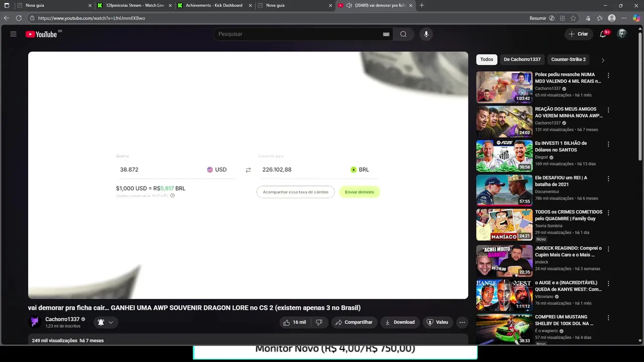Open the Copilot sidebar icon
Viewport: 644px width, 362px height.
point(636,18)
